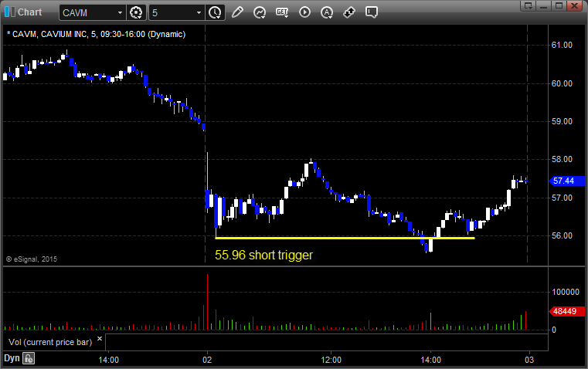Click the 02 date axis label
The height and width of the screenshot is (369, 588).
coord(207,360)
